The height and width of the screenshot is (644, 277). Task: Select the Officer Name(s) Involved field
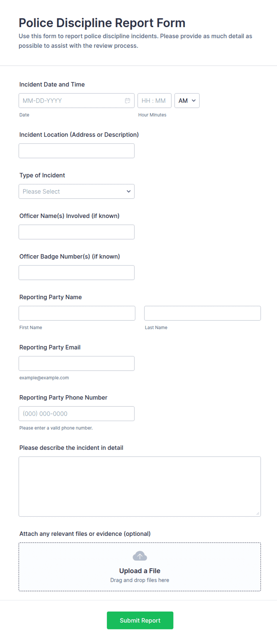[77, 232]
